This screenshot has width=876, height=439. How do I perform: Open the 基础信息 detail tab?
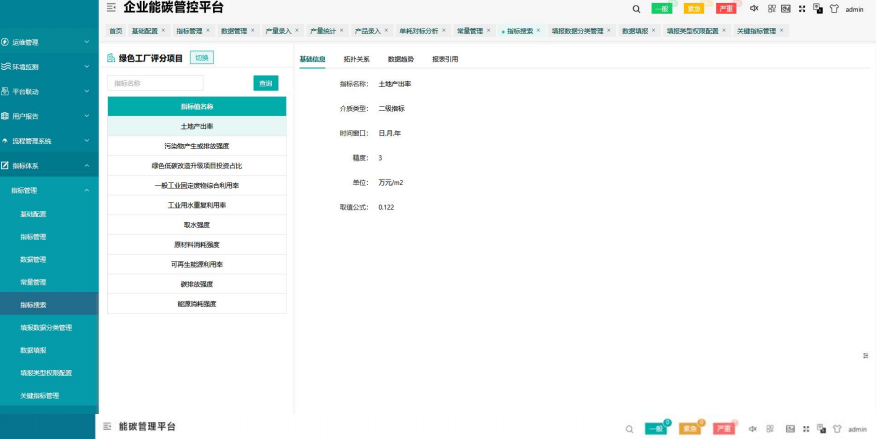point(312,59)
